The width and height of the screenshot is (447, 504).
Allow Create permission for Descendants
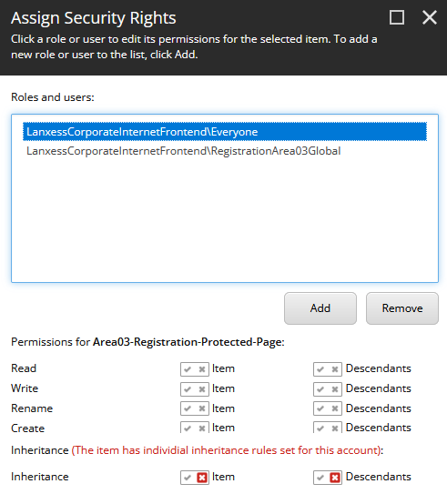[x=320, y=428]
